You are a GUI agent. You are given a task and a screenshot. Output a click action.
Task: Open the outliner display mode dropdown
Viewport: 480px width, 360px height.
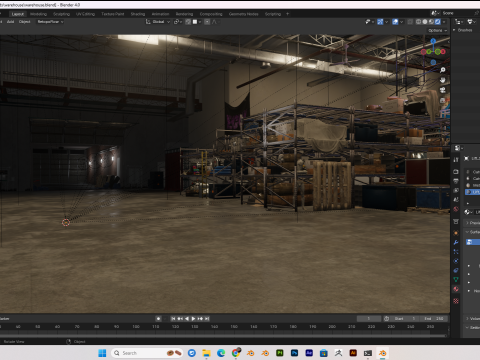coord(459,22)
